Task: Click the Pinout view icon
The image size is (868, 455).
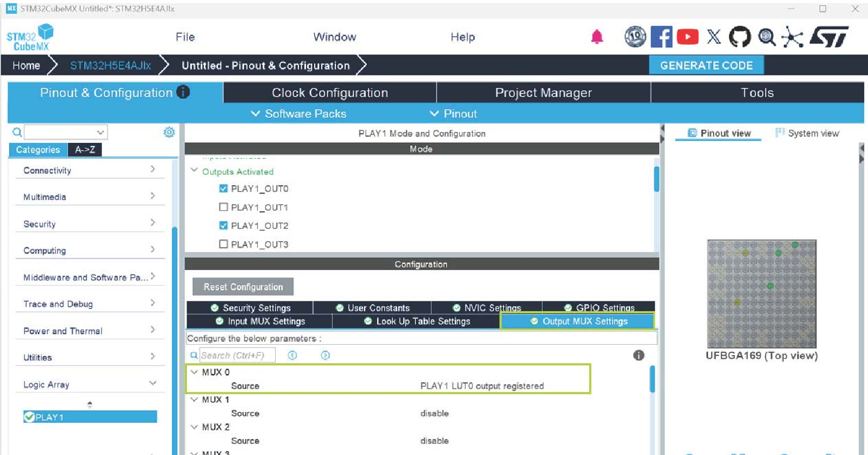Action: 692,133
